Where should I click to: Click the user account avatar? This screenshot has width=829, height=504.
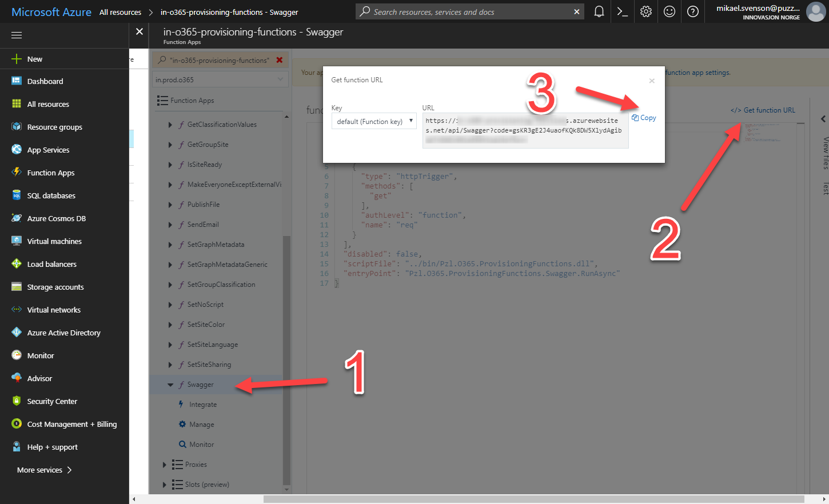(816, 11)
